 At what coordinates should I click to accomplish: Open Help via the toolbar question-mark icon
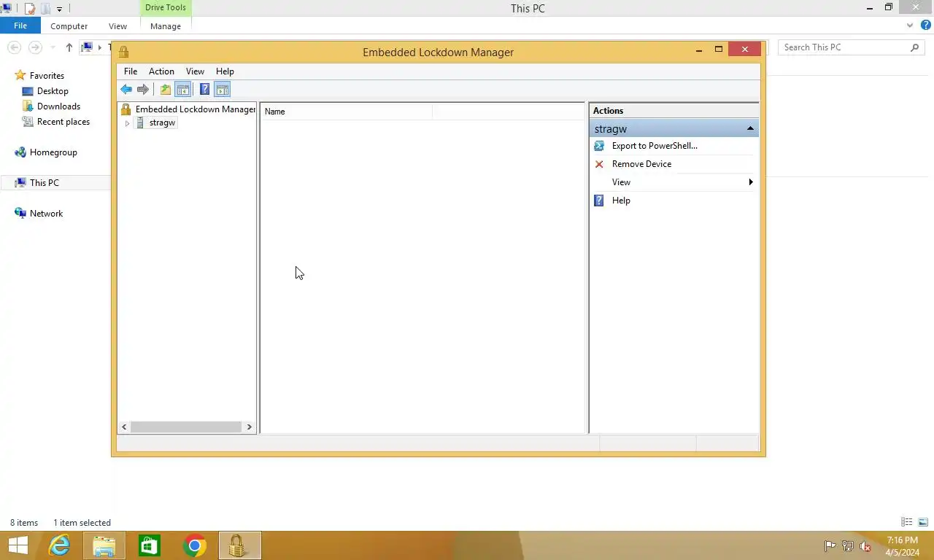pyautogui.click(x=204, y=90)
